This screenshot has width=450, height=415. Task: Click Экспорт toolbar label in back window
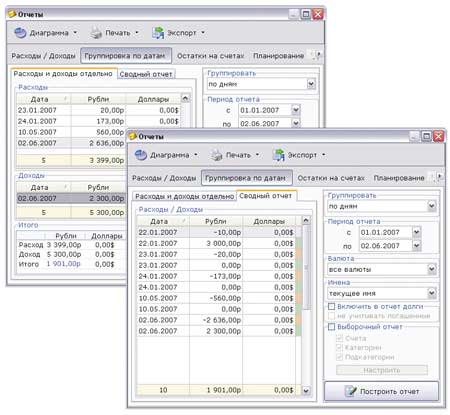click(182, 33)
